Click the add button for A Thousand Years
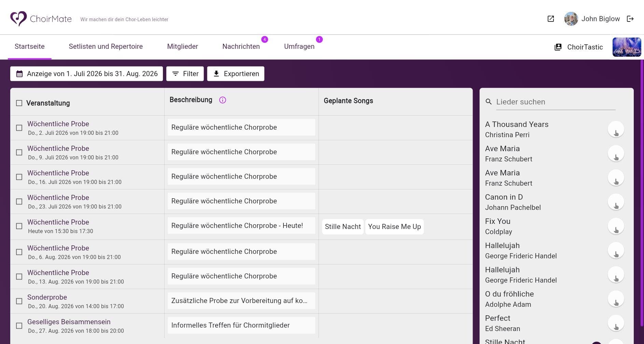This screenshot has width=644, height=344. 616,129
